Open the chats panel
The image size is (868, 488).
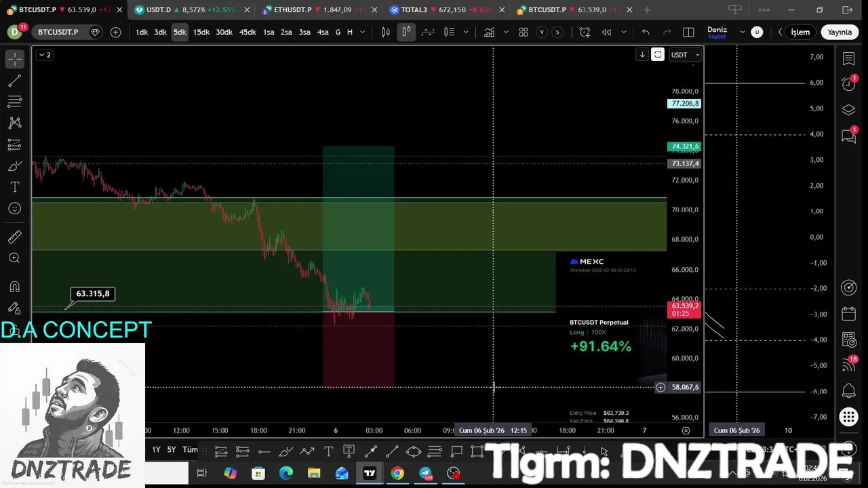click(x=848, y=136)
